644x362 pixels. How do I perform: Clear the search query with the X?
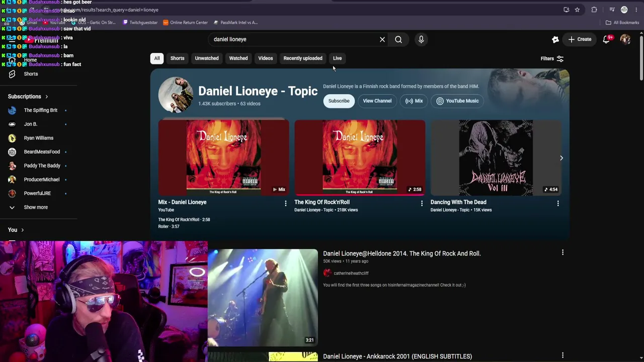(x=382, y=39)
